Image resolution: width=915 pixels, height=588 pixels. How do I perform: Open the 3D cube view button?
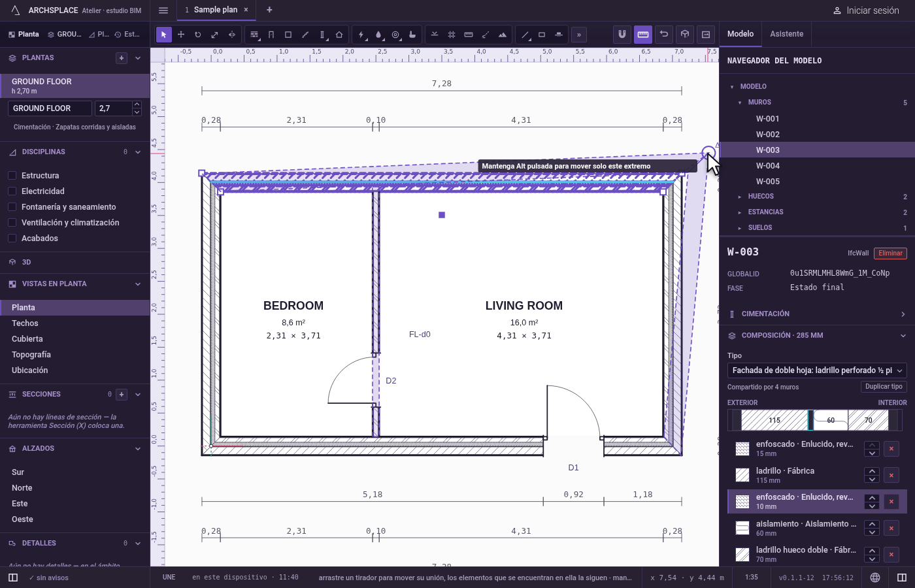(685, 35)
